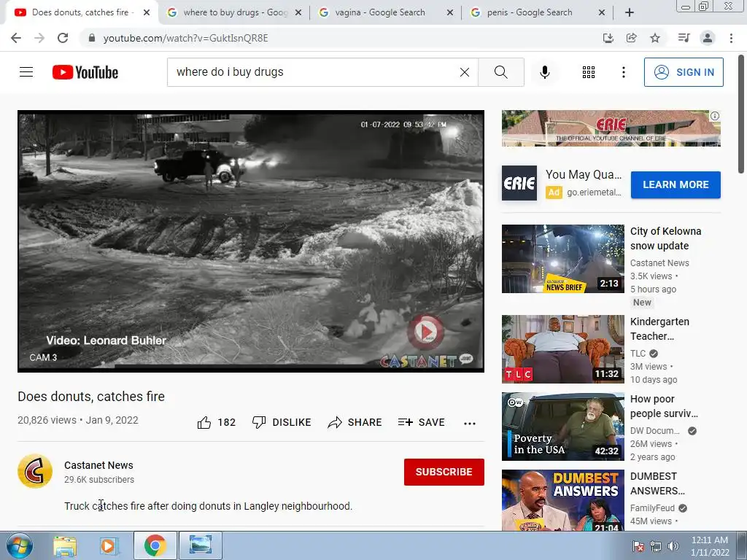Click the SUBSCRIBE button

point(444,472)
